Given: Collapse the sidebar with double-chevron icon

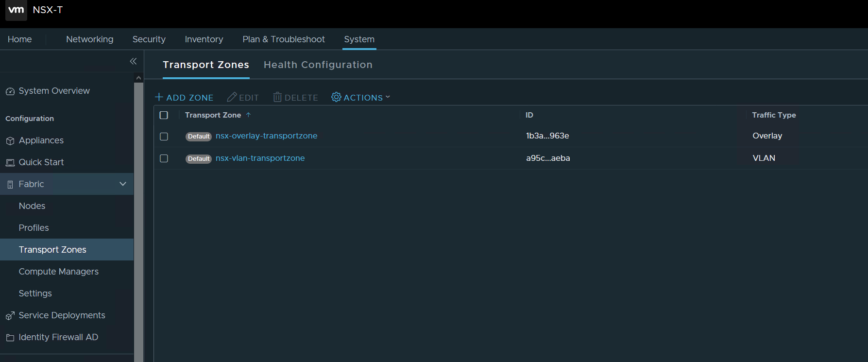Looking at the screenshot, I should [133, 61].
